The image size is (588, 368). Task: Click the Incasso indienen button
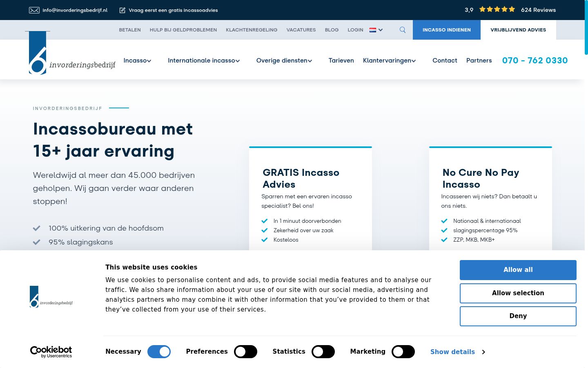click(447, 30)
